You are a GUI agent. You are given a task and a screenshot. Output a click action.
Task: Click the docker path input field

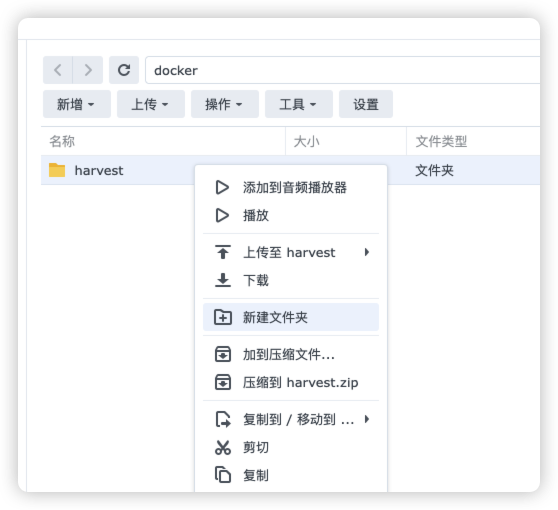tap(342, 70)
